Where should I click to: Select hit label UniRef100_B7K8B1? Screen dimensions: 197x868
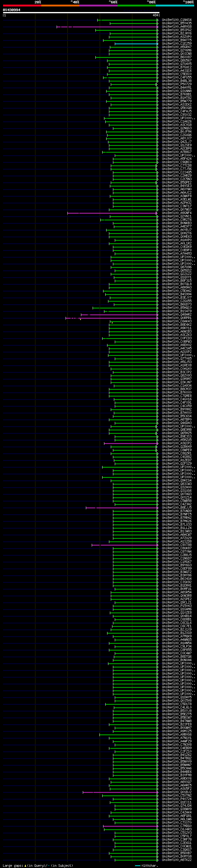click(x=177, y=94)
